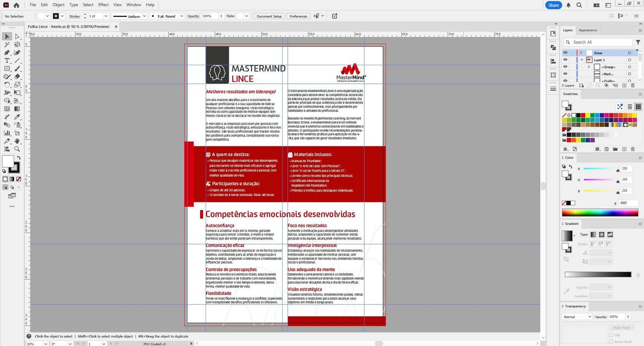Click the Make Mask button
Image resolution: width=644 pixels, height=346 pixels.
point(621,327)
